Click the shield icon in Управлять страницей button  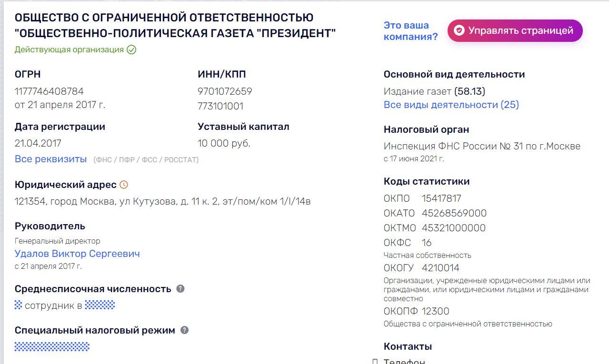click(459, 30)
